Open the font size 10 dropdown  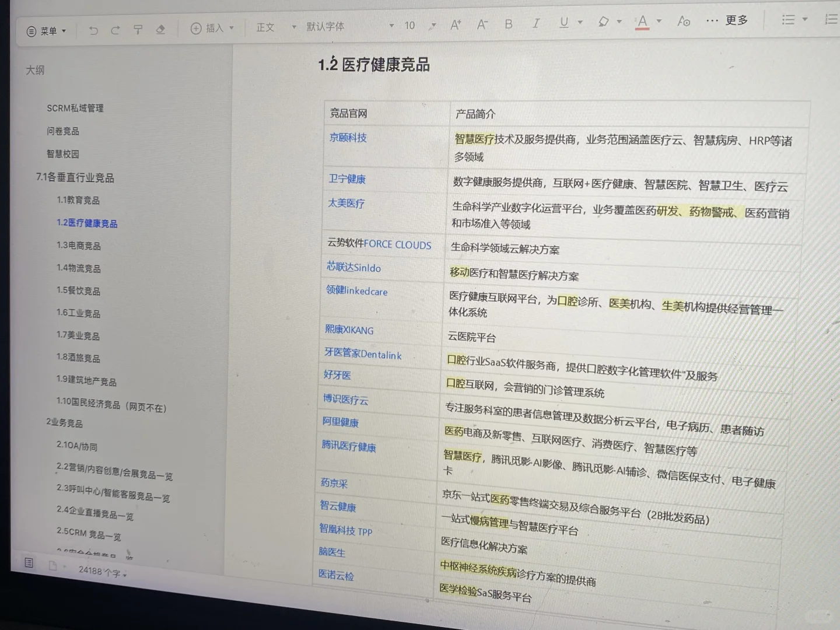tap(420, 26)
